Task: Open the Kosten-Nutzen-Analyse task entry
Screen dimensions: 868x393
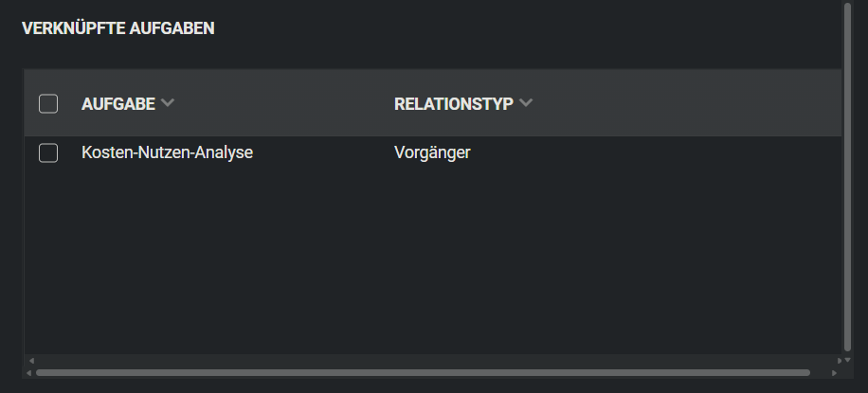Action: tap(167, 152)
